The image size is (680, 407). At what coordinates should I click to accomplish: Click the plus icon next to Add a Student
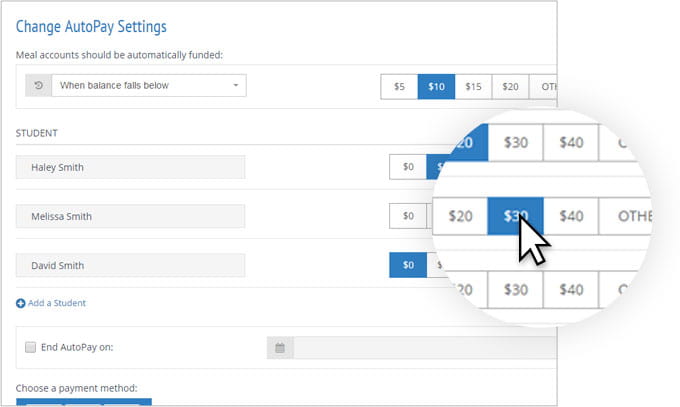point(20,303)
